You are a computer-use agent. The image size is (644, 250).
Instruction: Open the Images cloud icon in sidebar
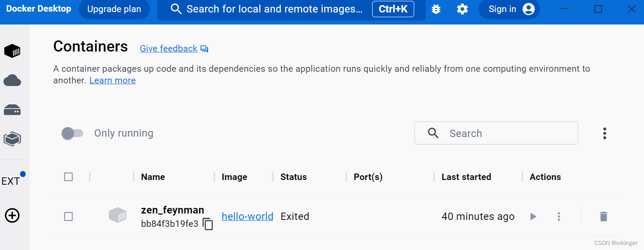pos(12,80)
